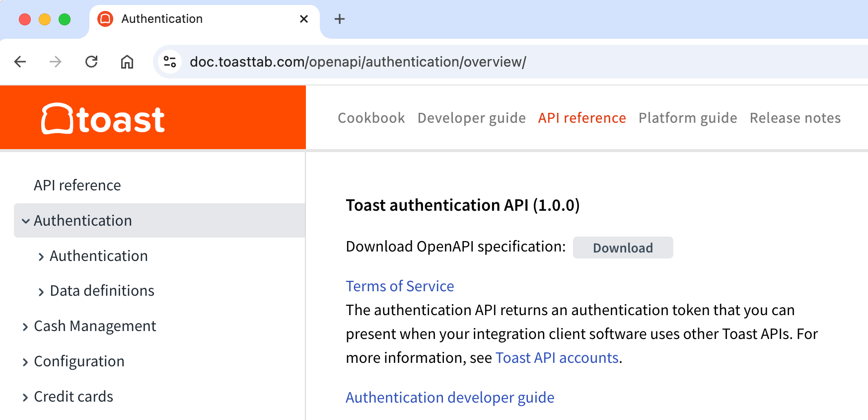Open the Cookbook navigation item
The width and height of the screenshot is (868, 420).
click(x=371, y=118)
